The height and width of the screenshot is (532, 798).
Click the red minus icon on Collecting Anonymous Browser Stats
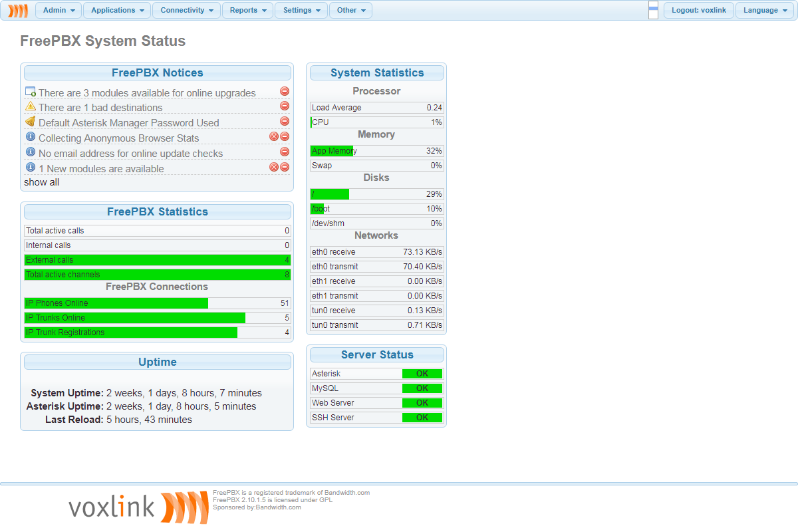point(285,136)
